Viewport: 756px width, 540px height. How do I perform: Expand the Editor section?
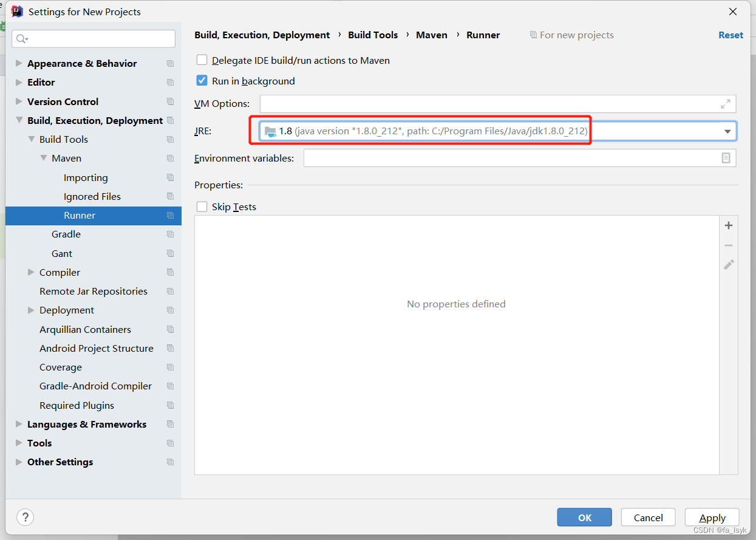pos(19,82)
